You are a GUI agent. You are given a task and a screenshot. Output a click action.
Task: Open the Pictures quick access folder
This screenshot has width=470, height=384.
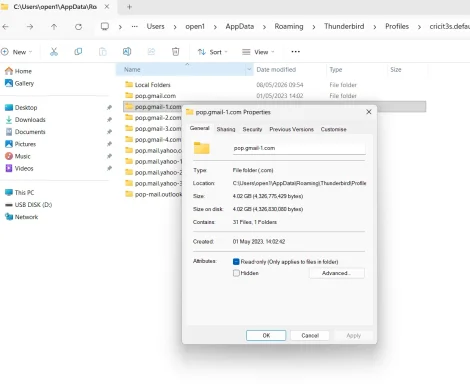[x=21, y=144]
